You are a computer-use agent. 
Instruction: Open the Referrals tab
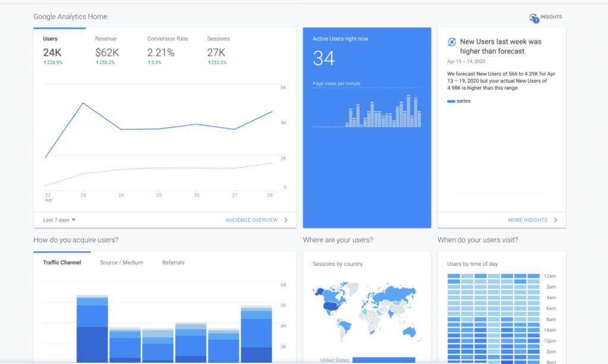[173, 262]
